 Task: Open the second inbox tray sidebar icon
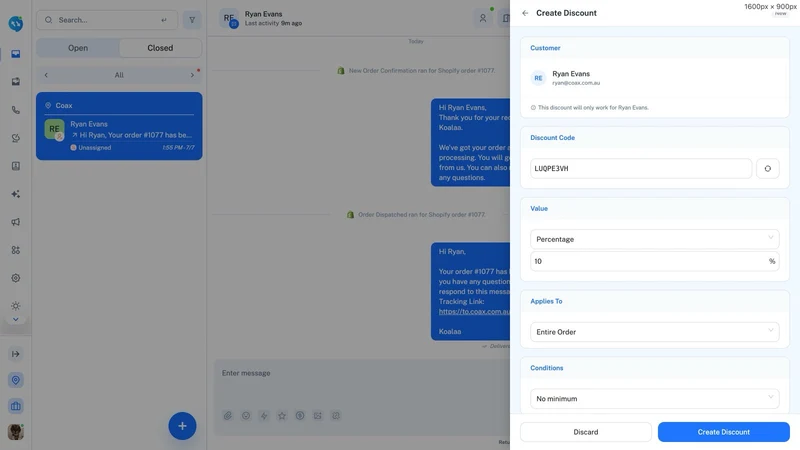pos(16,82)
